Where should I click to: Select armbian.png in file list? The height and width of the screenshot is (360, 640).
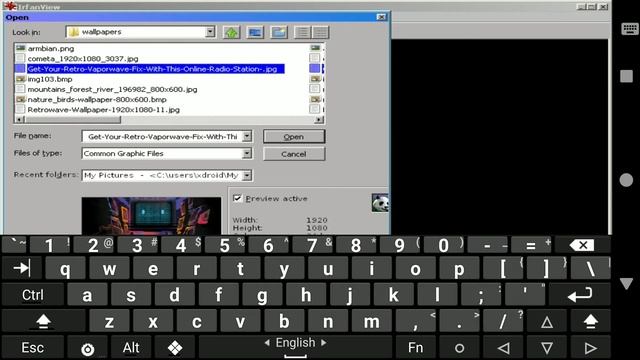point(51,49)
